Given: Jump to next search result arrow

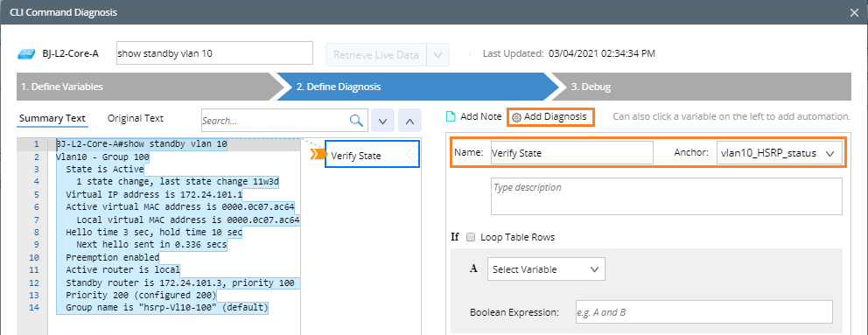Looking at the screenshot, I should click(382, 120).
